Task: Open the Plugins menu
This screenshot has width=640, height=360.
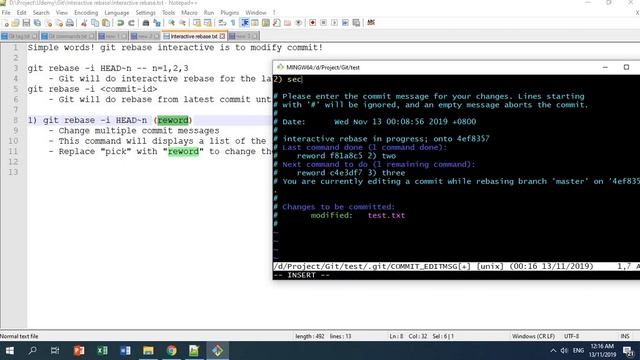Action: [x=229, y=13]
